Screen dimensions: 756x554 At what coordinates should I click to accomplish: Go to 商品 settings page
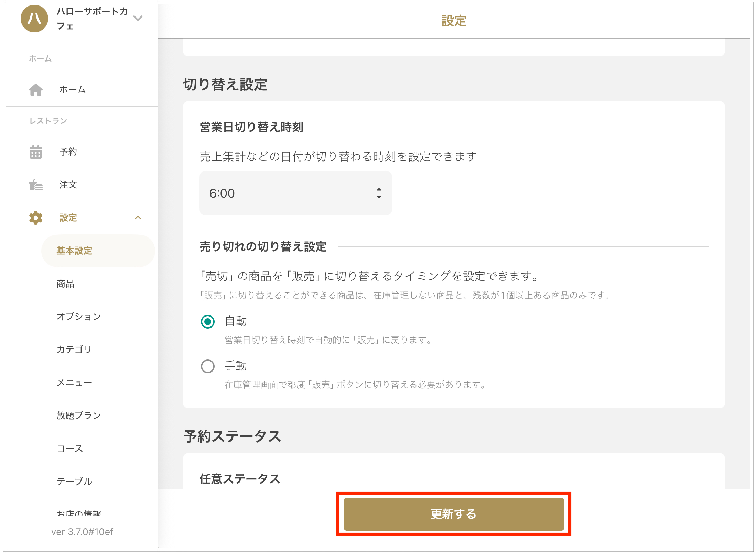(65, 284)
